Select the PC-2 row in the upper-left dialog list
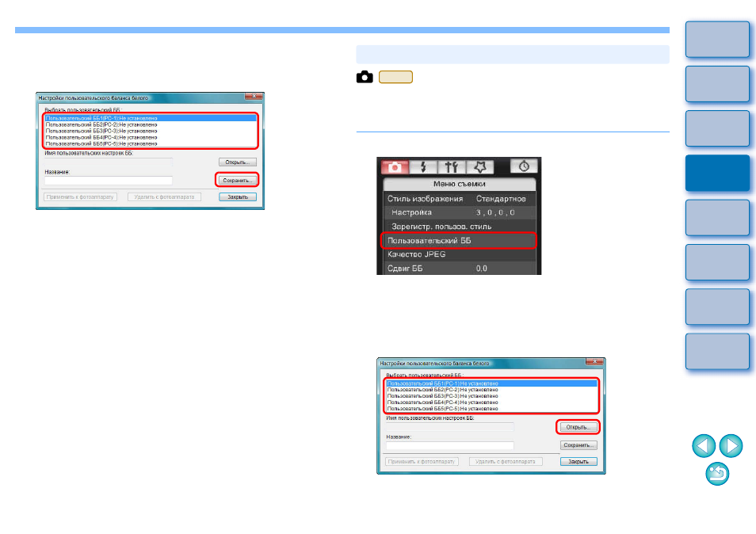 coord(151,125)
